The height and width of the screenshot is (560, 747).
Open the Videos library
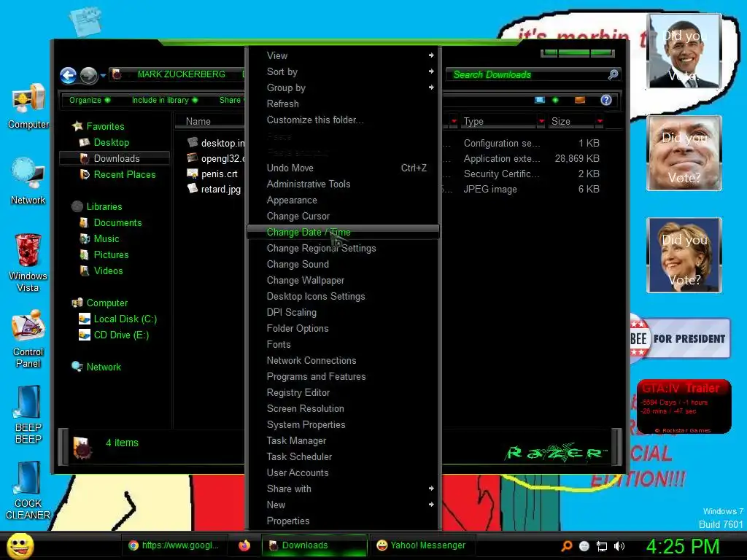tap(108, 271)
